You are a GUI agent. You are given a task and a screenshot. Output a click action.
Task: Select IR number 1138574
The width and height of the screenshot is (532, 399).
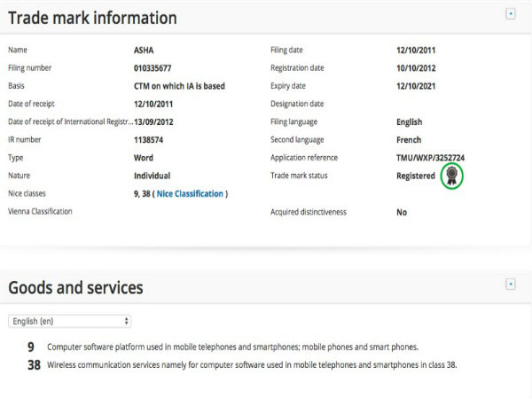(x=148, y=140)
